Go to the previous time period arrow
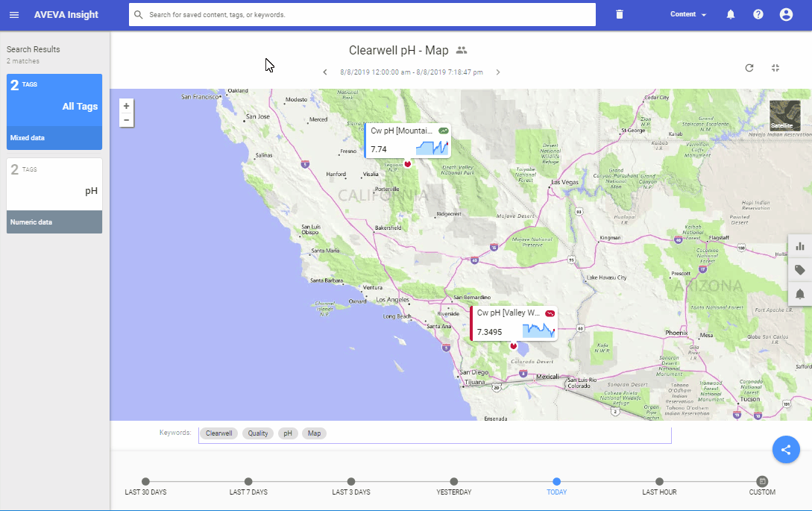Screen dimensions: 812x511 [x=325, y=72]
